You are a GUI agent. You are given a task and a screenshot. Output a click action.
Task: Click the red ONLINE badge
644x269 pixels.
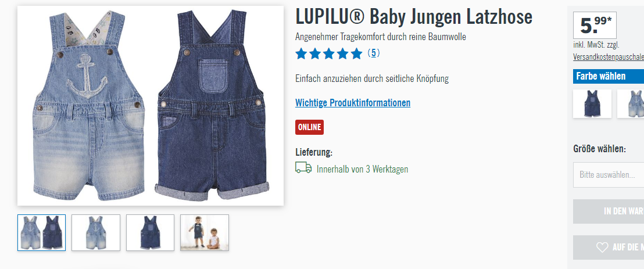(x=309, y=127)
